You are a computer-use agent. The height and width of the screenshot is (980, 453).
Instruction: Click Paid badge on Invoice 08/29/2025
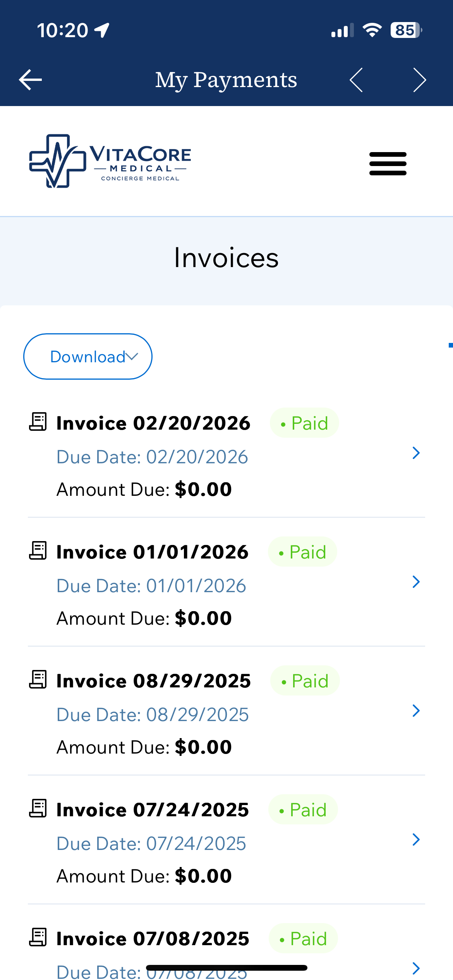(x=305, y=681)
